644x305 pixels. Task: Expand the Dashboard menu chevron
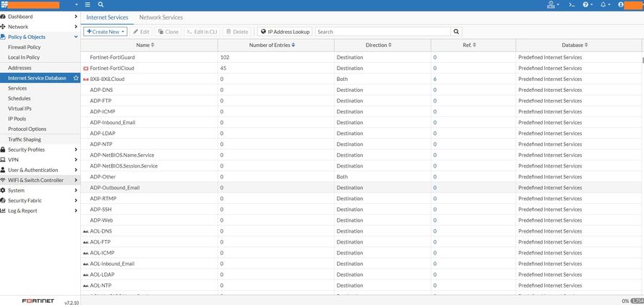(x=76, y=17)
